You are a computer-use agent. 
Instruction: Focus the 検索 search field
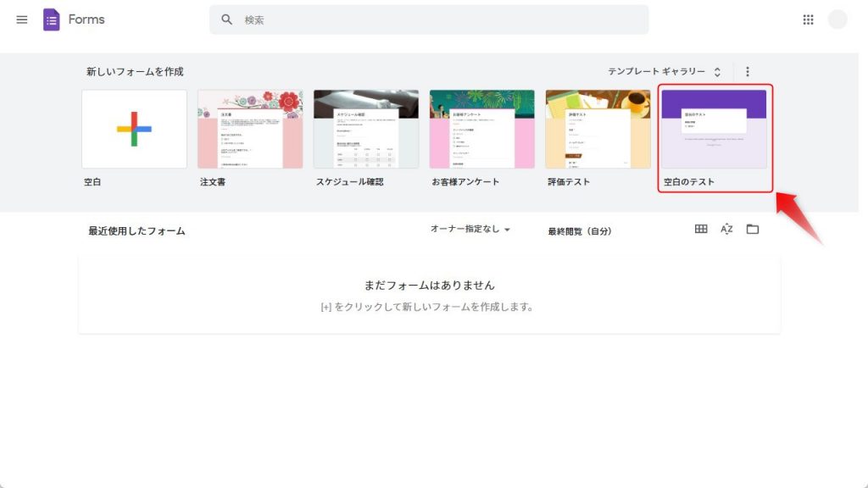(429, 20)
